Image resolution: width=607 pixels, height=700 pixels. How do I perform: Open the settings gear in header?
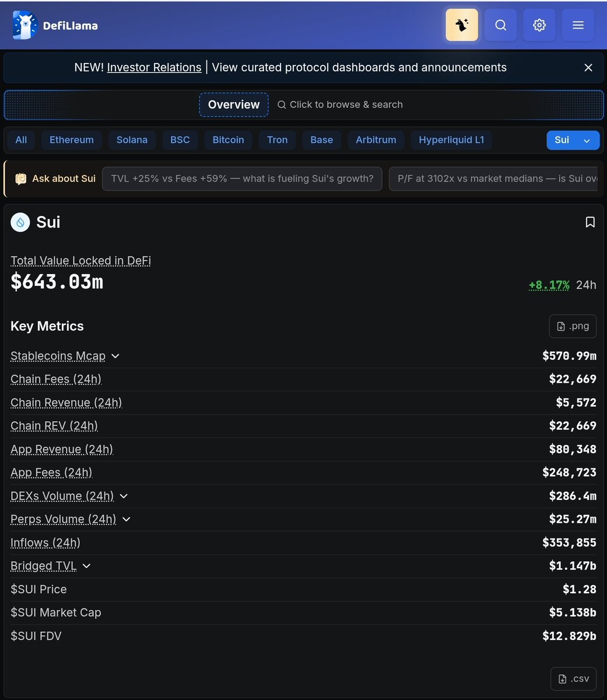tap(539, 25)
